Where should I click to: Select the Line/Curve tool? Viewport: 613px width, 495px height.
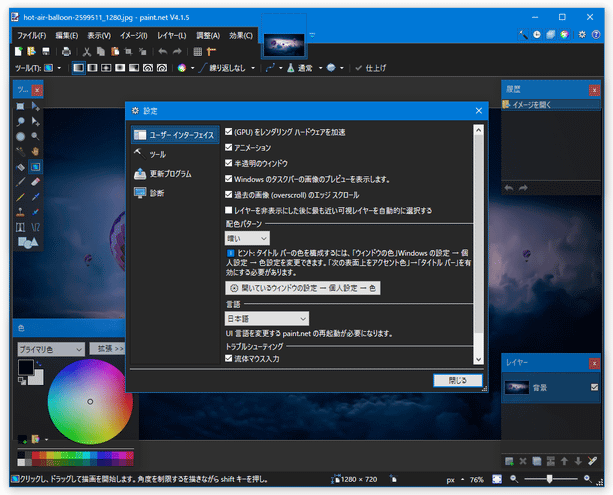click(x=35, y=228)
